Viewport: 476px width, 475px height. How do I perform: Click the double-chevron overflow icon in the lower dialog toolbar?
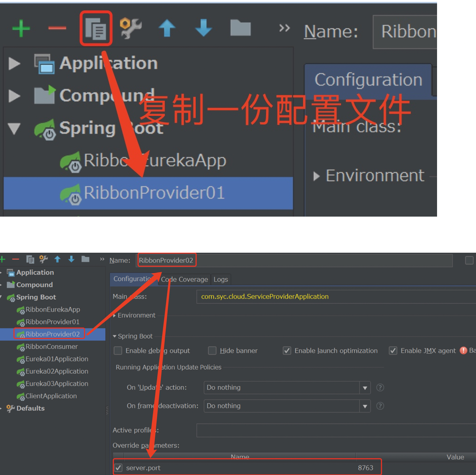coord(102,259)
